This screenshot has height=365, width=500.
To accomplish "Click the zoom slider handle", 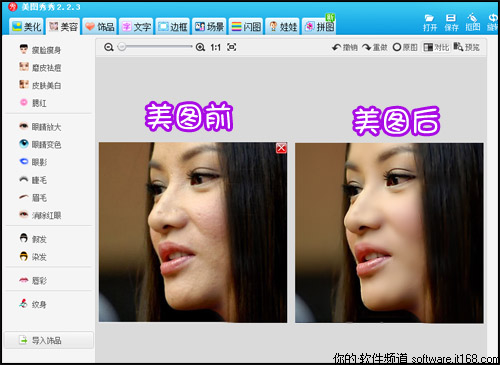I will point(122,47).
